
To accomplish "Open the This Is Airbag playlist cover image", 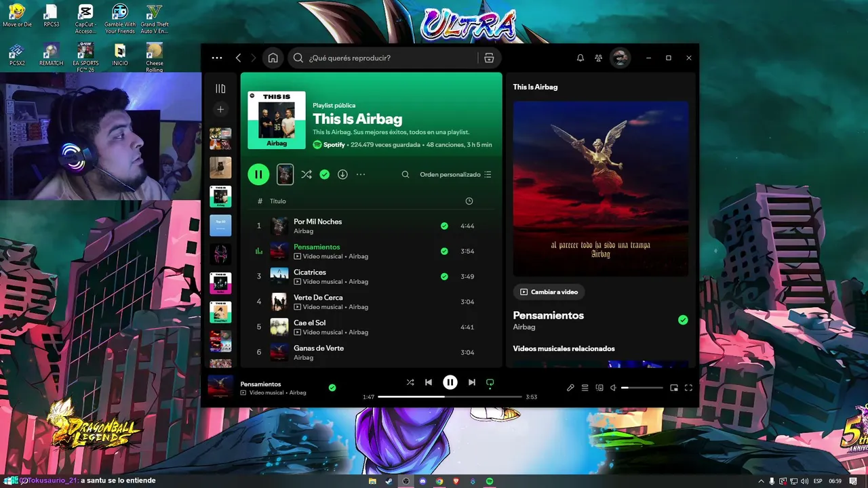I will coord(277,120).
